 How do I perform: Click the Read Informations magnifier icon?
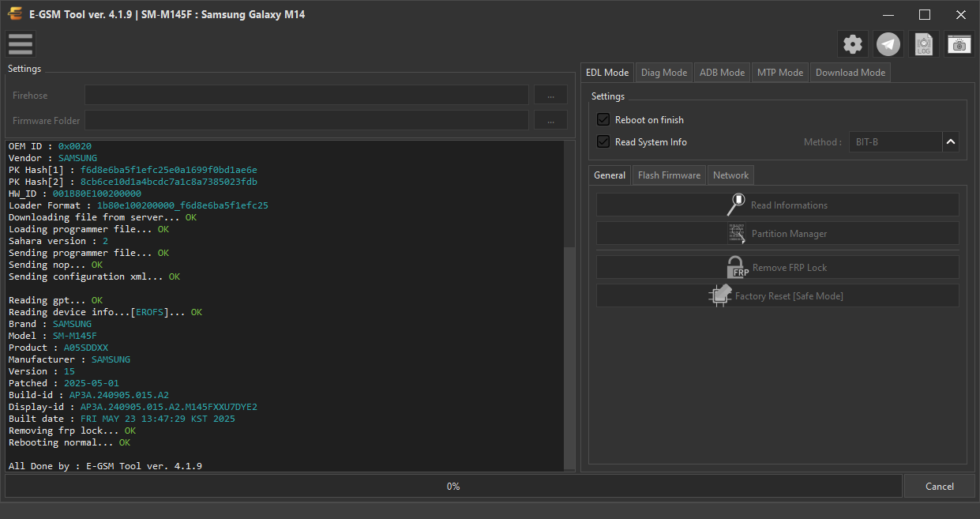pos(736,205)
